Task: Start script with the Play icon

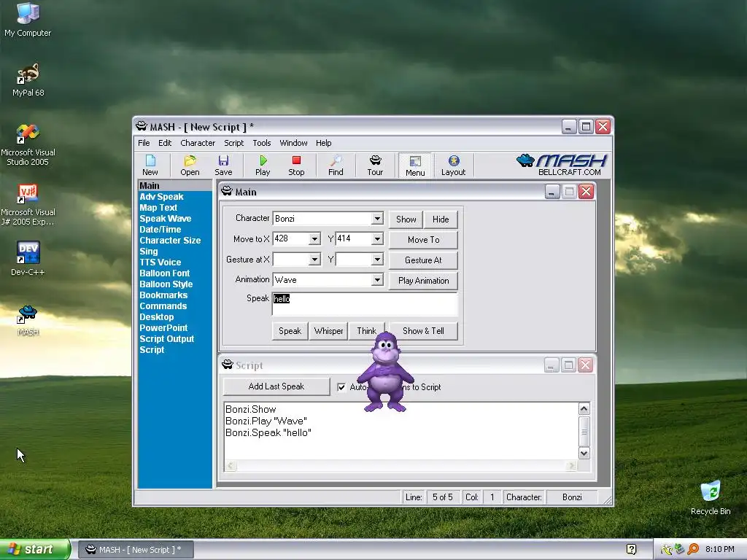Action: [x=263, y=166]
